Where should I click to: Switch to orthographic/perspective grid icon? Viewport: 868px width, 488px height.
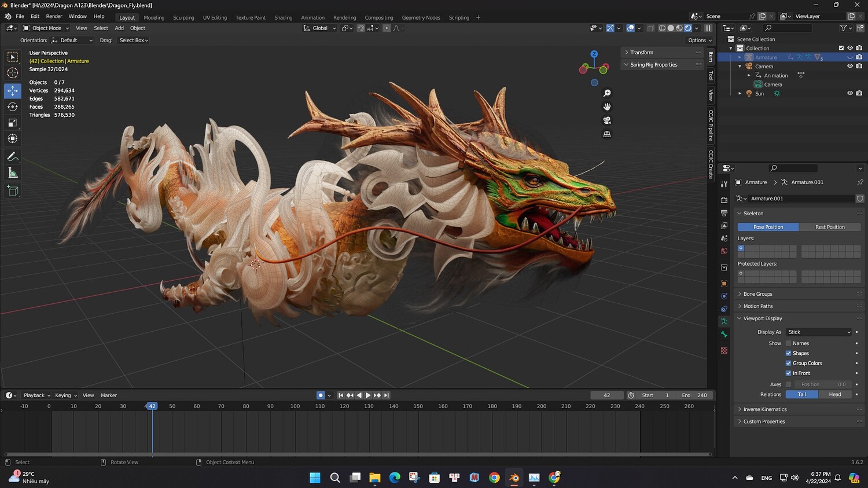[x=607, y=134]
